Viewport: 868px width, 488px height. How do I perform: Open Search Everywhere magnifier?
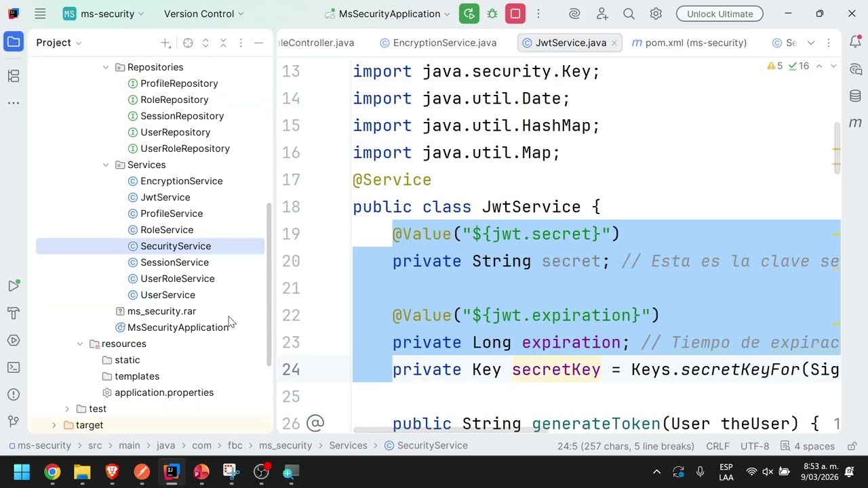coord(629,14)
